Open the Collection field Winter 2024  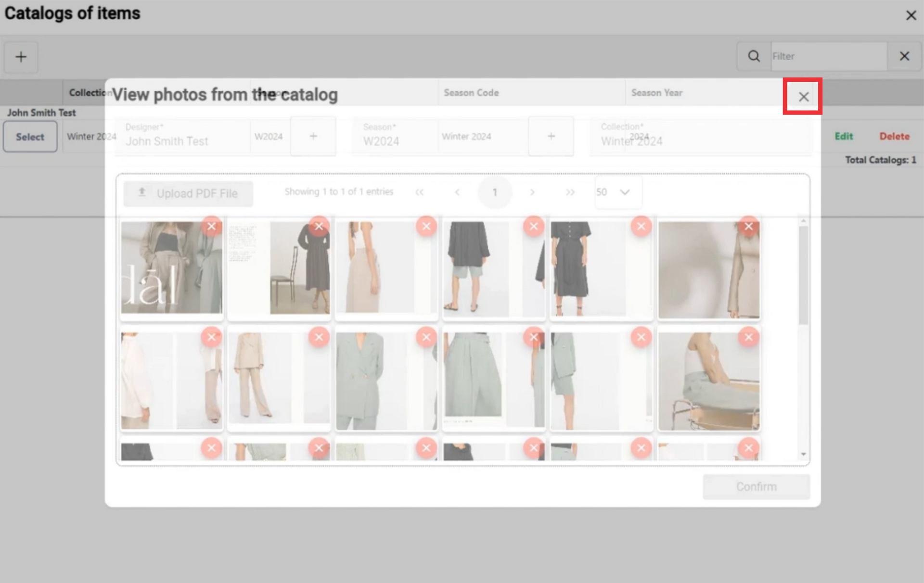(701, 137)
